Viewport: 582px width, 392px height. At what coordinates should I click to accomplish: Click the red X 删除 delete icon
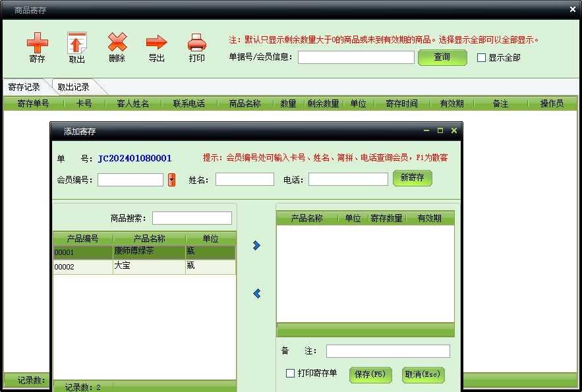click(x=117, y=44)
